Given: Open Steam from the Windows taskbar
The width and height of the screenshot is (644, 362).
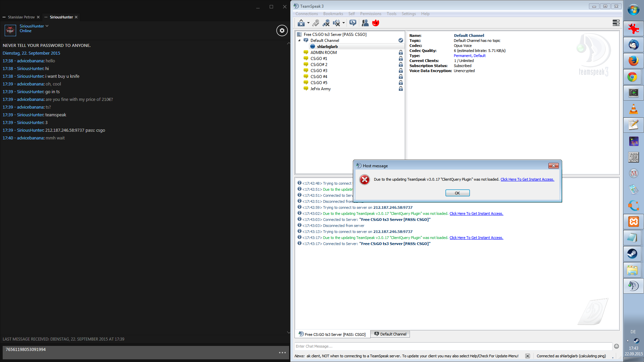Looking at the screenshot, I should (633, 254).
